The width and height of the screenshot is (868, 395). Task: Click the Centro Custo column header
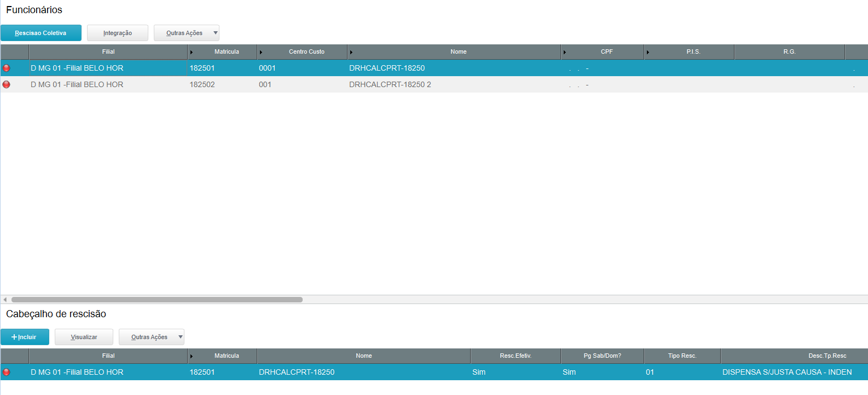coord(303,51)
